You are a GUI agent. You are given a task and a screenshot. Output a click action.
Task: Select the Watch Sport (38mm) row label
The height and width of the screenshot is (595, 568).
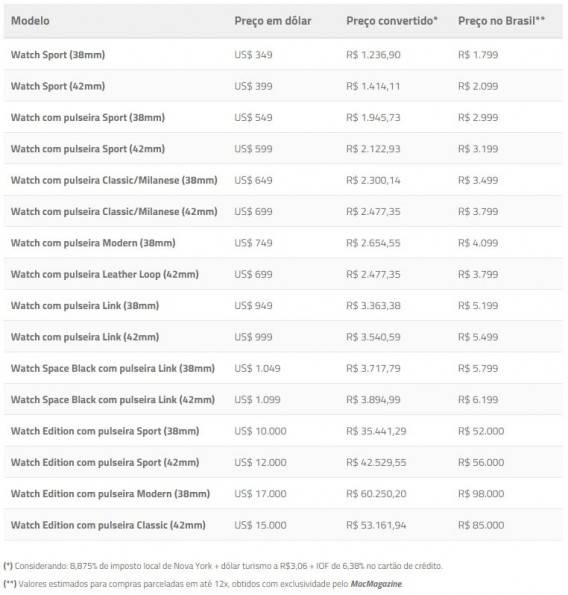click(58, 55)
